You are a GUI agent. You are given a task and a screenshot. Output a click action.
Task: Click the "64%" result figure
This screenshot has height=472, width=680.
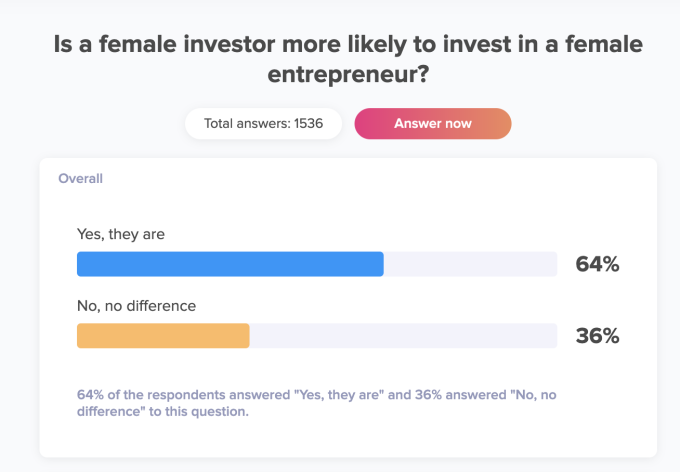click(597, 264)
